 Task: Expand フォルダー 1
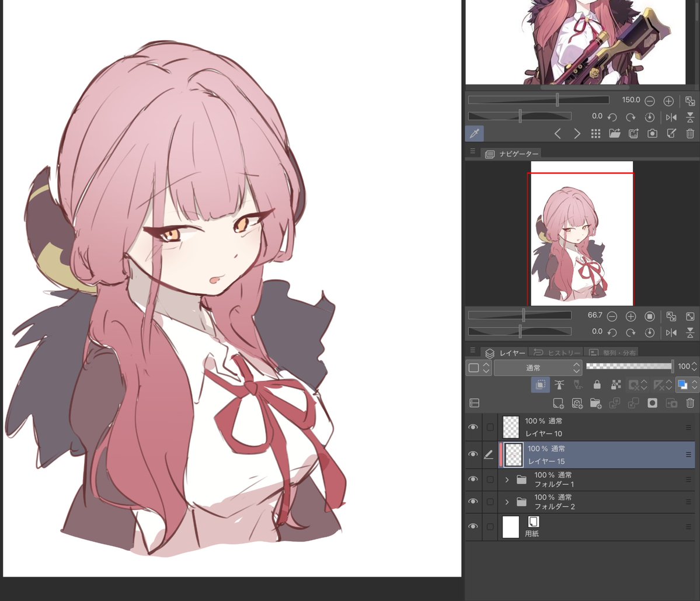tap(507, 480)
